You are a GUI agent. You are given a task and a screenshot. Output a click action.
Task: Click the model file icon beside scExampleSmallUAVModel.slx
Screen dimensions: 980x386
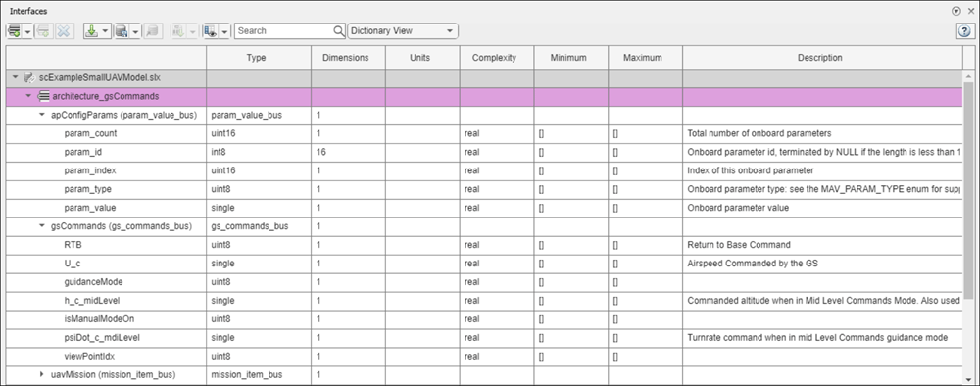click(x=28, y=78)
